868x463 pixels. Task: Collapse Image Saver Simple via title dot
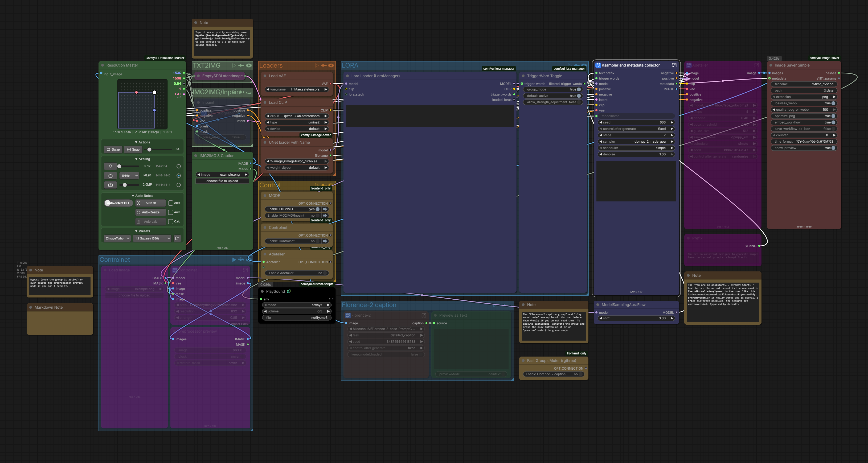point(771,65)
